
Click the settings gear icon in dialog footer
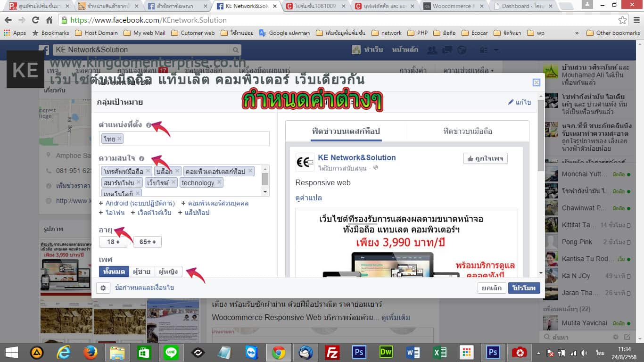pyautogui.click(x=103, y=288)
